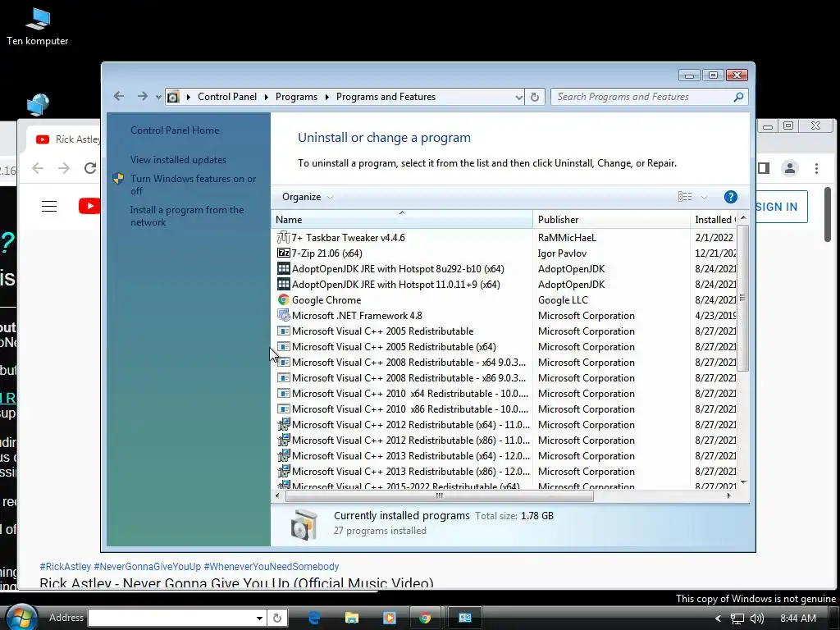The width and height of the screenshot is (840, 630).
Task: Go forward in Programs and Features window
Action: pos(142,97)
